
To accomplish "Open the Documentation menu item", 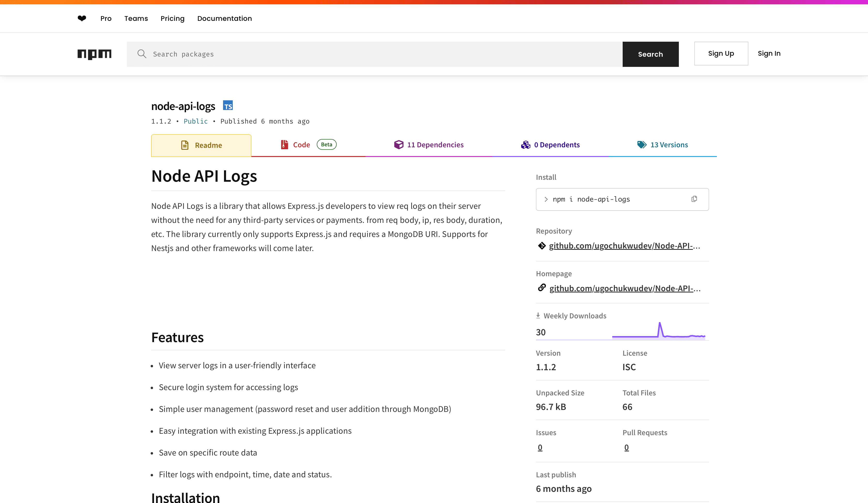I will point(224,18).
